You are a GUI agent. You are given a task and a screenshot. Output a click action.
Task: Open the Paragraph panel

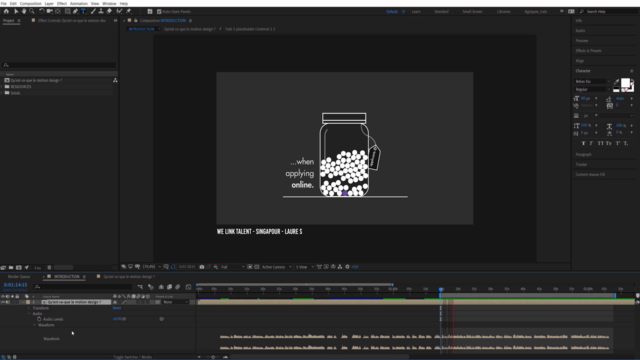[584, 154]
